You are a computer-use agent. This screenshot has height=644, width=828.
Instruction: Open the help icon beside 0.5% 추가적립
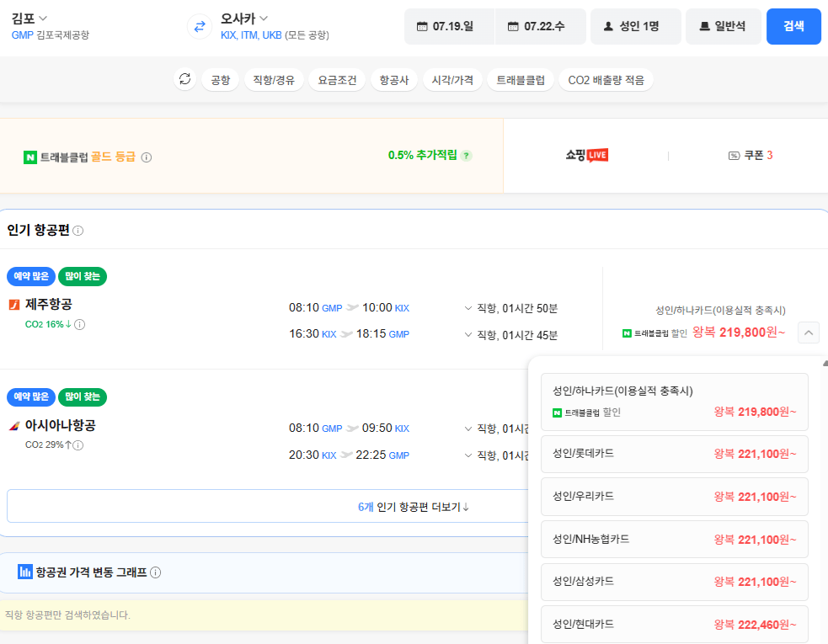click(x=466, y=156)
